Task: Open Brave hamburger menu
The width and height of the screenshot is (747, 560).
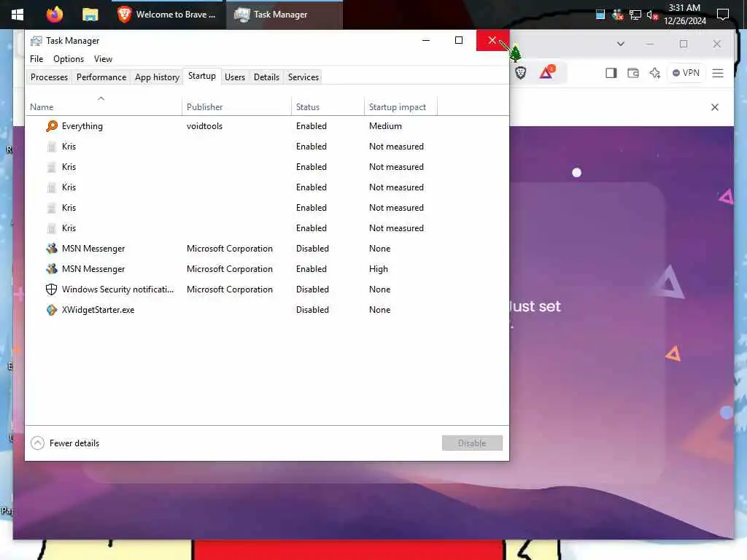Action: tap(718, 73)
